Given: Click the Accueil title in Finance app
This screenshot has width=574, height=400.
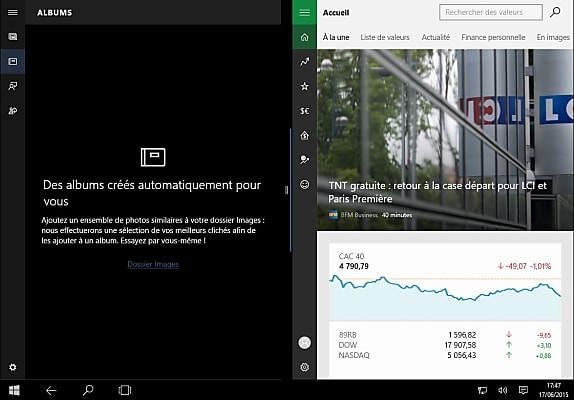Looking at the screenshot, I should click(336, 12).
